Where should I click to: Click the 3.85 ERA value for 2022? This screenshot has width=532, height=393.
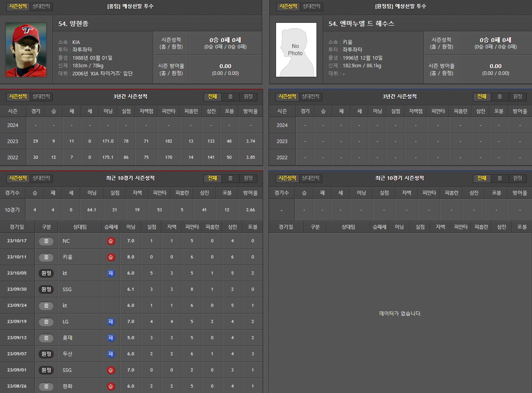pos(251,157)
